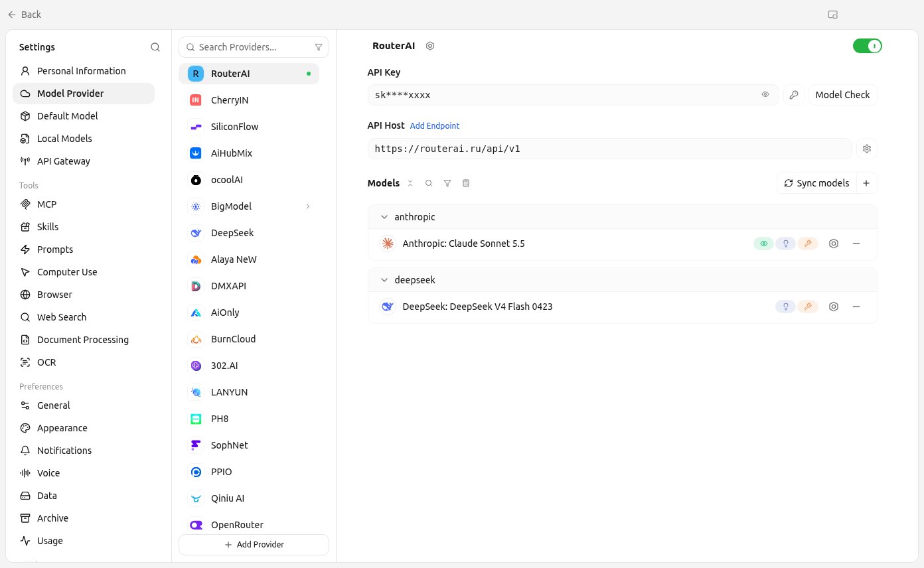Click the API Key input field

point(573,95)
